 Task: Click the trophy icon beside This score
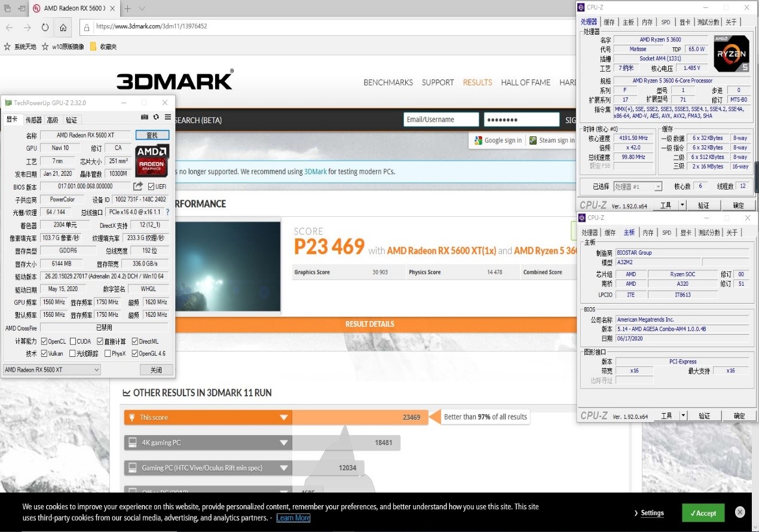[133, 417]
